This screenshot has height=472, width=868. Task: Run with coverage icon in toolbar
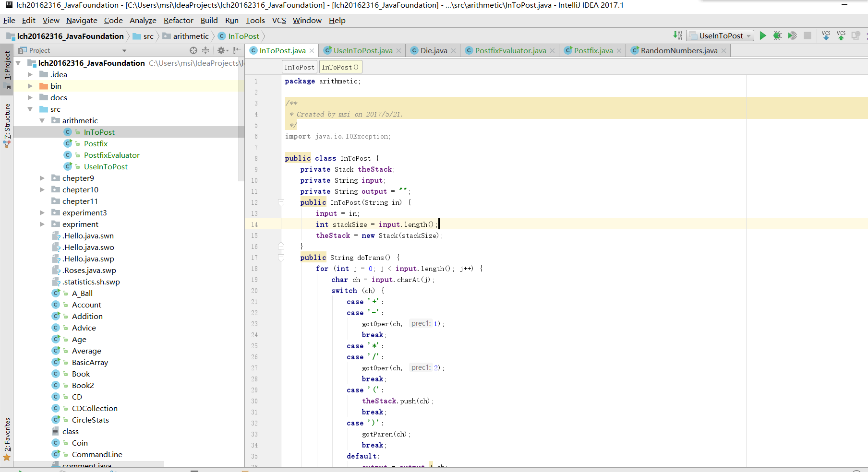point(793,35)
